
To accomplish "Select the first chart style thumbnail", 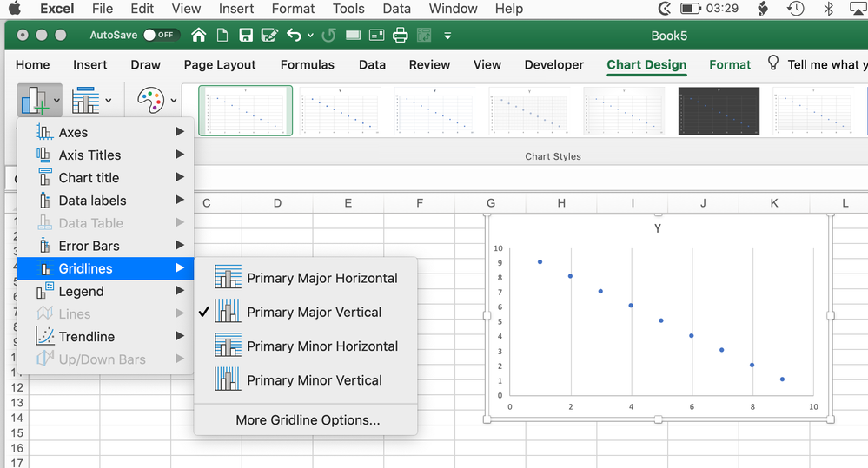I will [246, 110].
